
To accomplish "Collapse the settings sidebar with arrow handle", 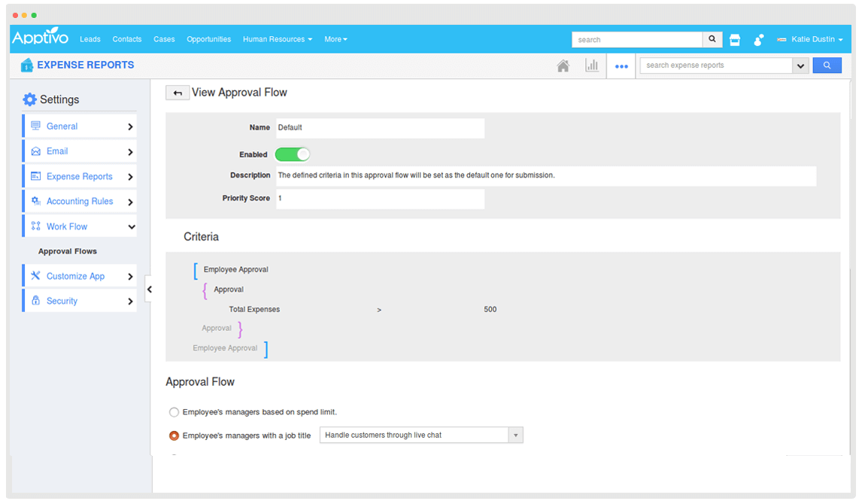I will pos(149,289).
